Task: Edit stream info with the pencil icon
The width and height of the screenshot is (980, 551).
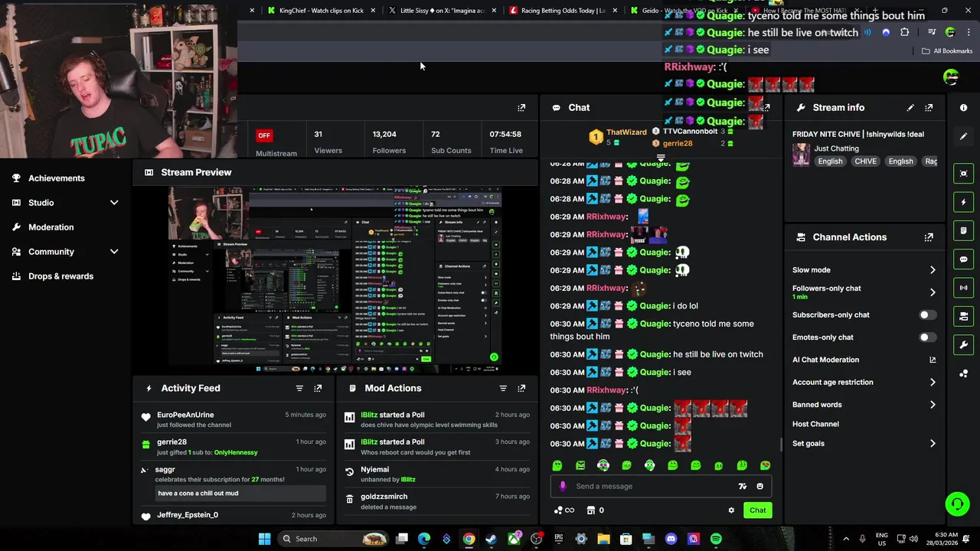Action: pyautogui.click(x=910, y=108)
